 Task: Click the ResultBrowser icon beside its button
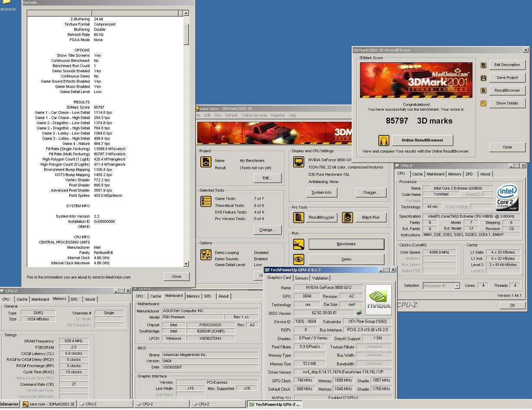484,91
